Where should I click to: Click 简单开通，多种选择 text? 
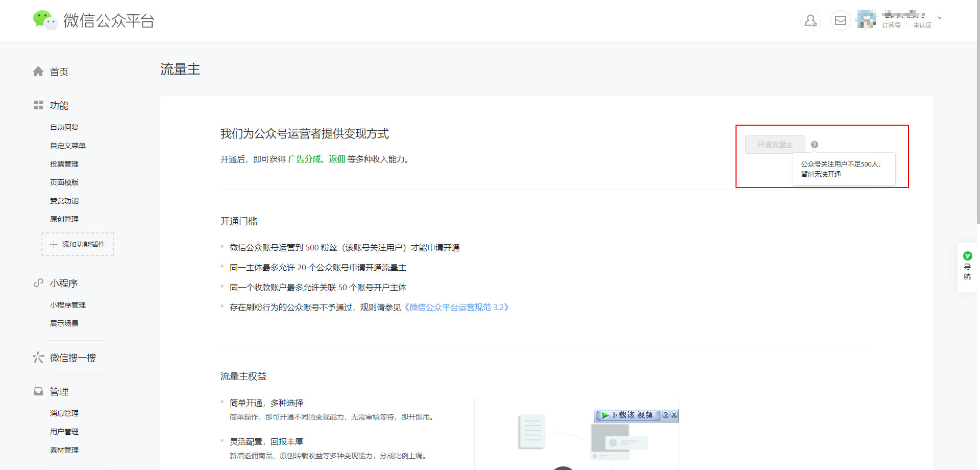pyautogui.click(x=266, y=403)
